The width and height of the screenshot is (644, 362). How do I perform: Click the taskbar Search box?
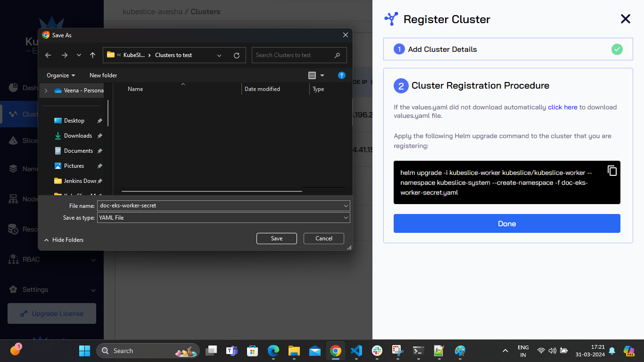point(148,351)
